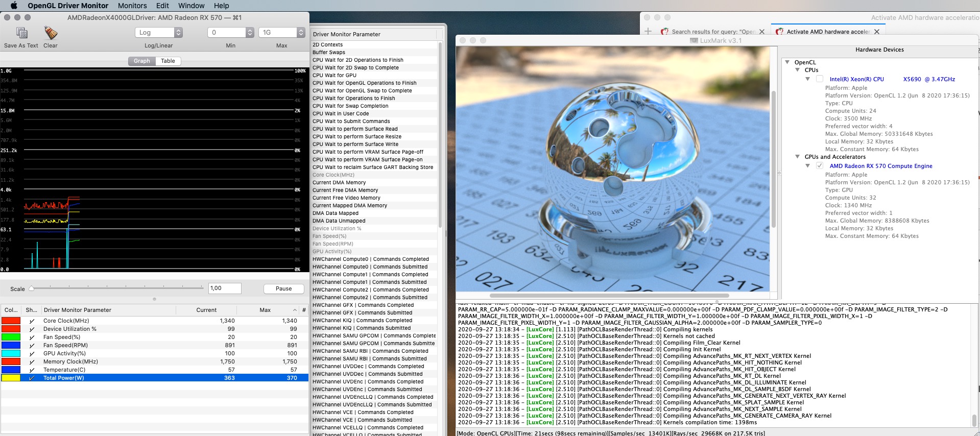The height and width of the screenshot is (436, 980).
Task: Toggle show checkmark for GPU Activity(%)
Action: (x=32, y=354)
